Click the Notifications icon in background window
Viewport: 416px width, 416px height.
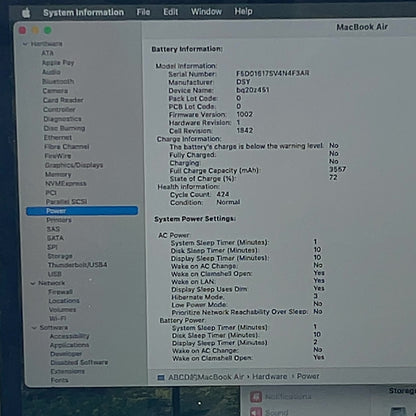point(256,397)
